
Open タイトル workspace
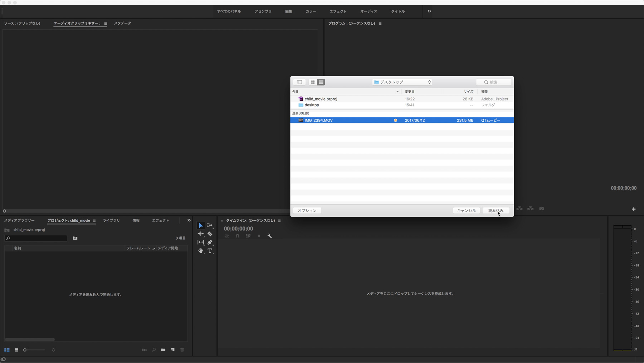[x=398, y=11]
